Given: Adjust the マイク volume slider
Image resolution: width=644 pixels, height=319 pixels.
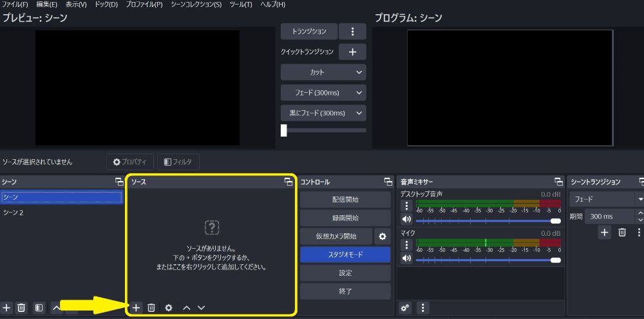Looking at the screenshot, I should pyautogui.click(x=488, y=260).
